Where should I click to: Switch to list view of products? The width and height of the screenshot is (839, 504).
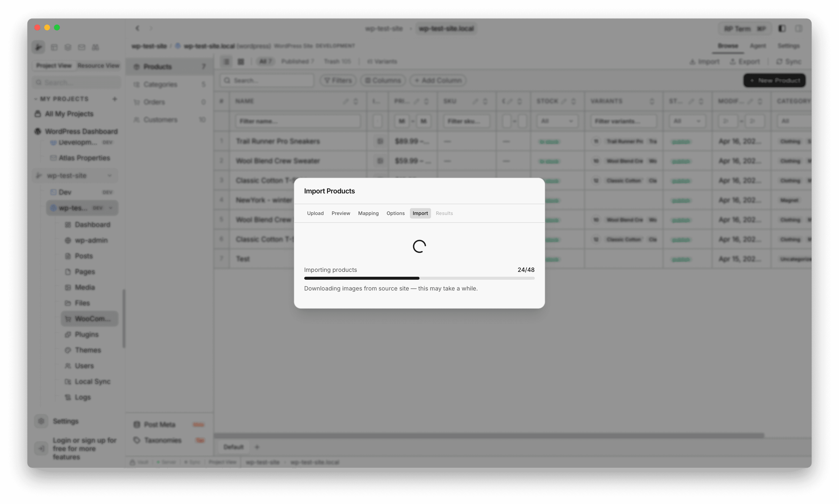[227, 62]
